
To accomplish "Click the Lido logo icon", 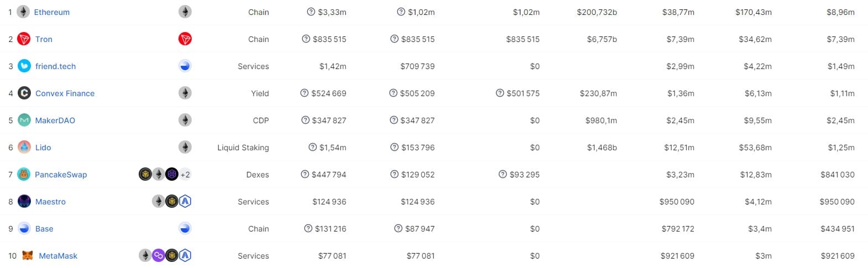I will (x=24, y=147).
